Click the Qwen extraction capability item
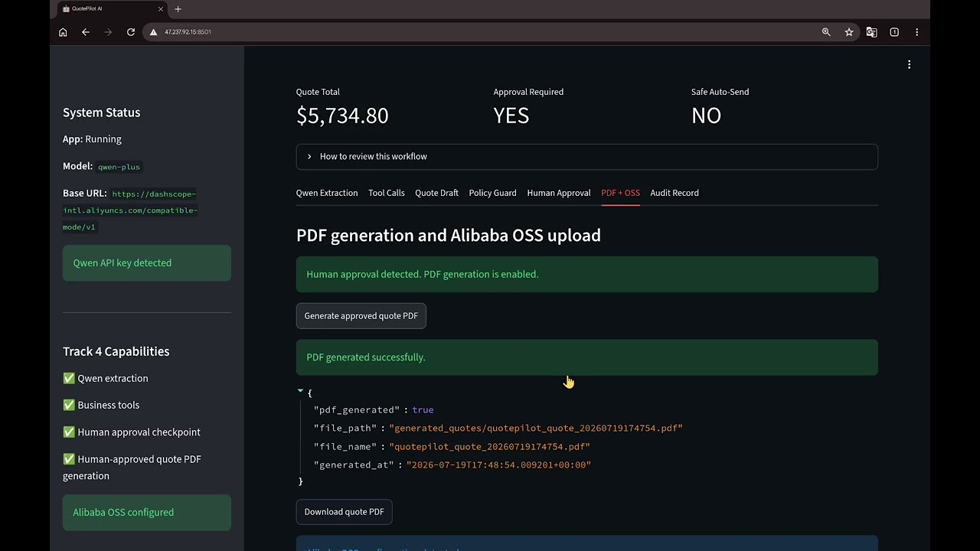The height and width of the screenshot is (551, 980). tap(106, 378)
